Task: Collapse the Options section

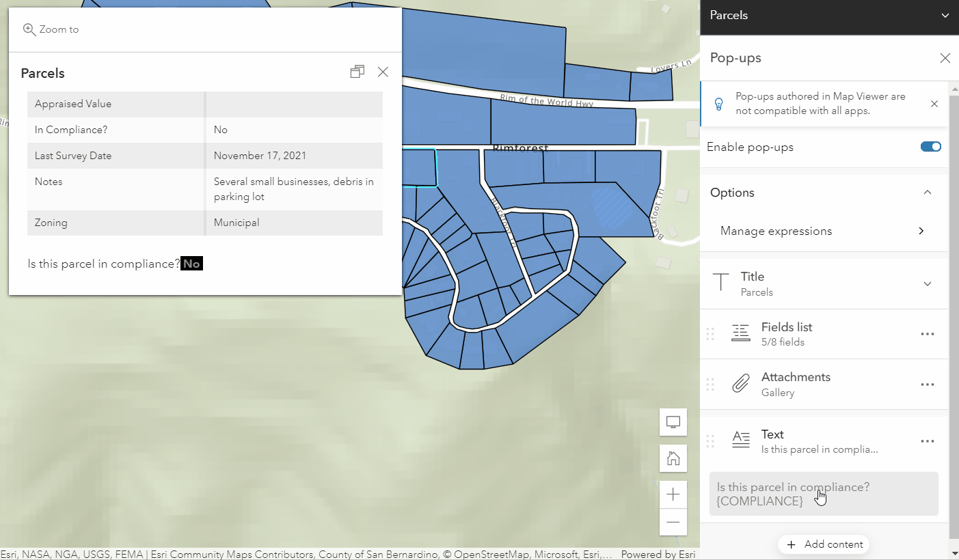Action: pos(928,192)
